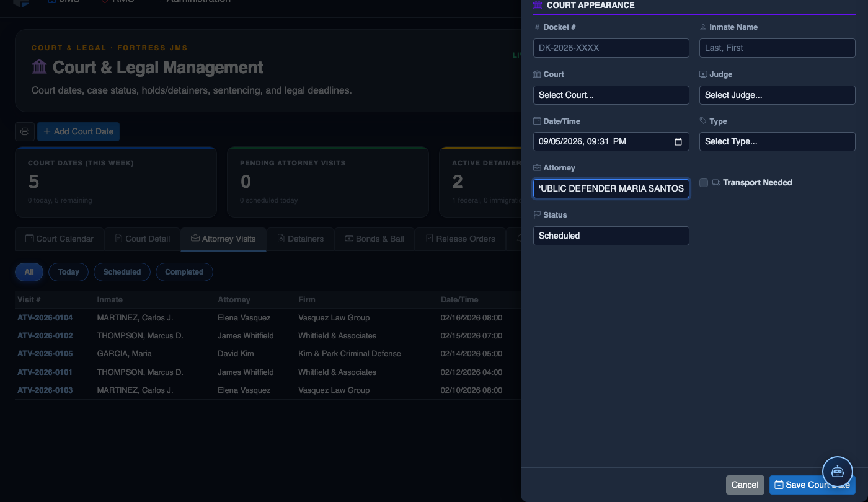Image resolution: width=868 pixels, height=502 pixels.
Task: Click the Save Court Date button
Action: (x=812, y=485)
